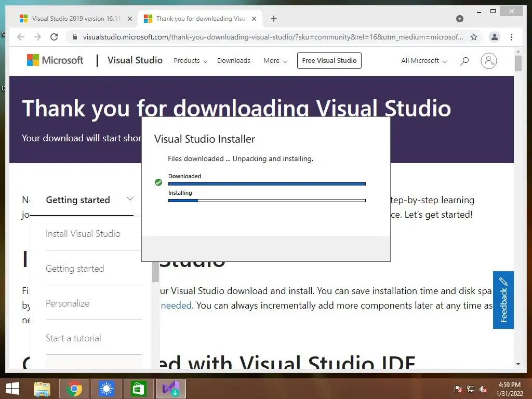Click the page vertical scrollbar thumb
The height and width of the screenshot is (399, 532).
click(x=518, y=63)
